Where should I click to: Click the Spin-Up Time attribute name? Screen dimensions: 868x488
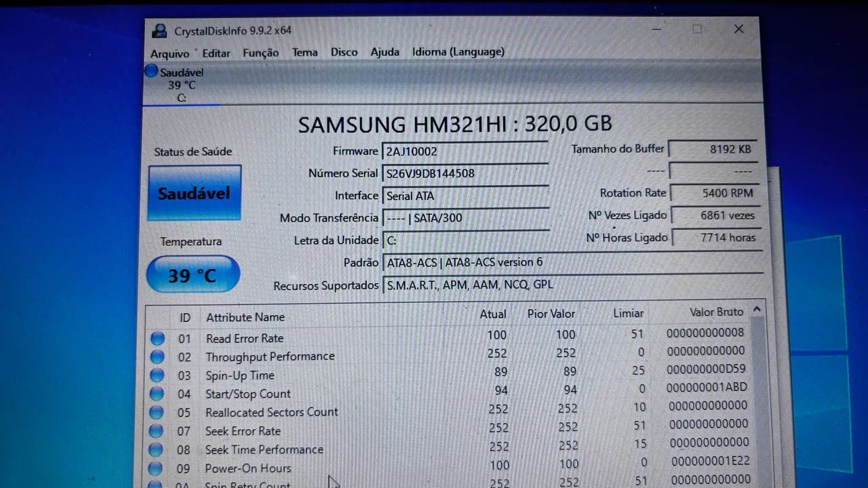(x=240, y=375)
